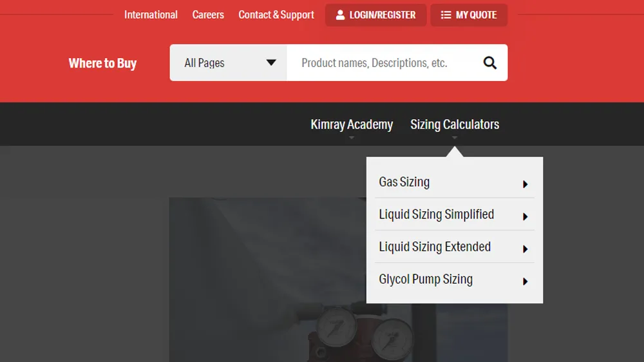
Task: Click the arrow next to Glycol Pump Sizing
Action: click(526, 281)
